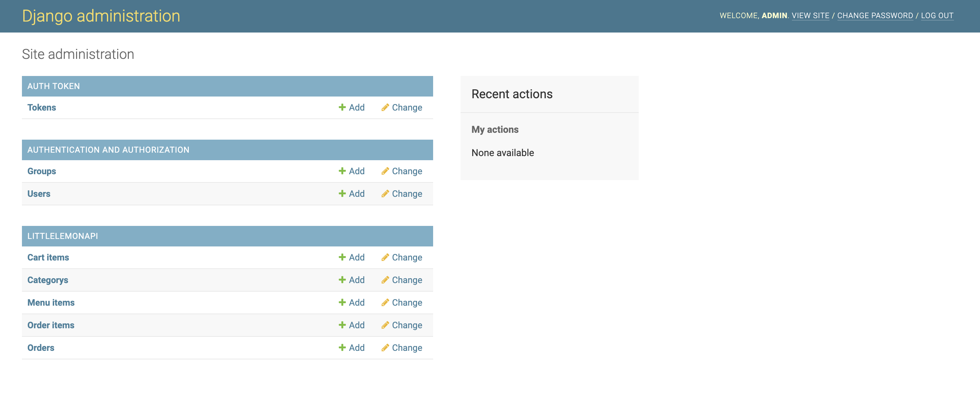
Task: Click the 'None available' text
Action: coord(502,153)
